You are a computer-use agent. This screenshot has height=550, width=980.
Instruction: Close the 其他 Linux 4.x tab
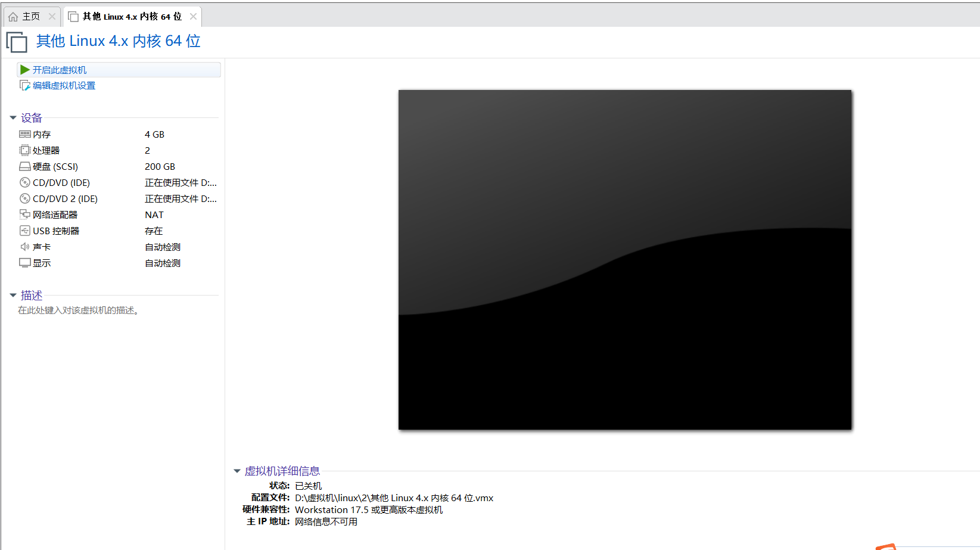pos(193,17)
